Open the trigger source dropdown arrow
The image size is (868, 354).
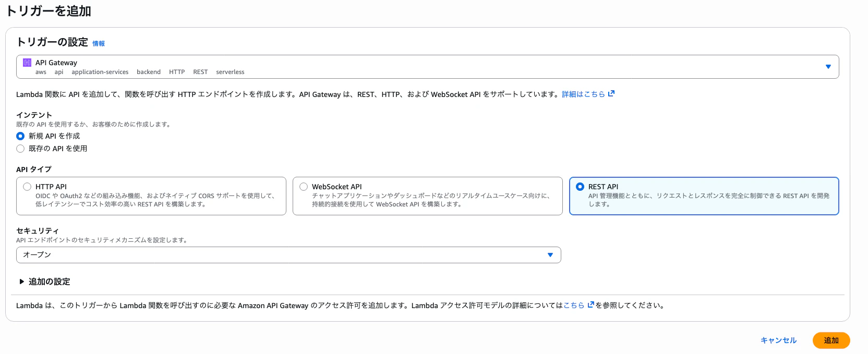(x=828, y=67)
